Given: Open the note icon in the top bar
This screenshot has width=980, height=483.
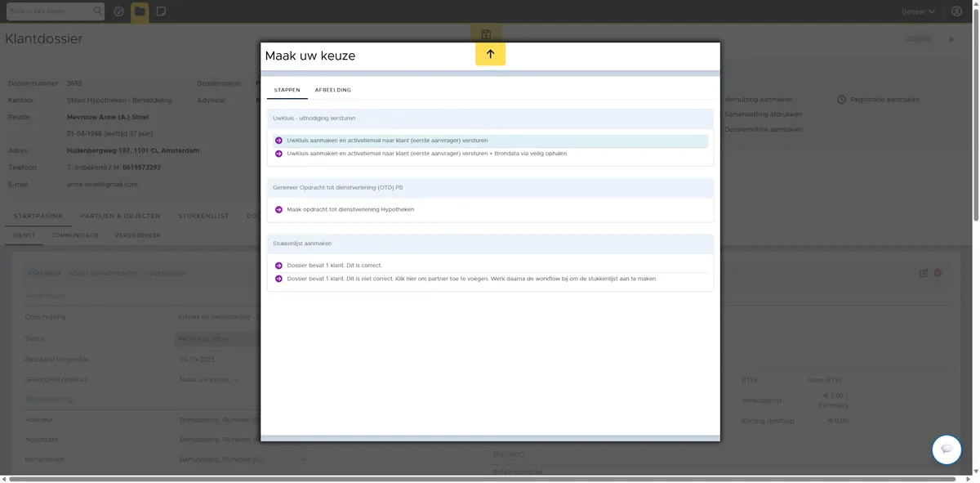Looking at the screenshot, I should (x=161, y=11).
